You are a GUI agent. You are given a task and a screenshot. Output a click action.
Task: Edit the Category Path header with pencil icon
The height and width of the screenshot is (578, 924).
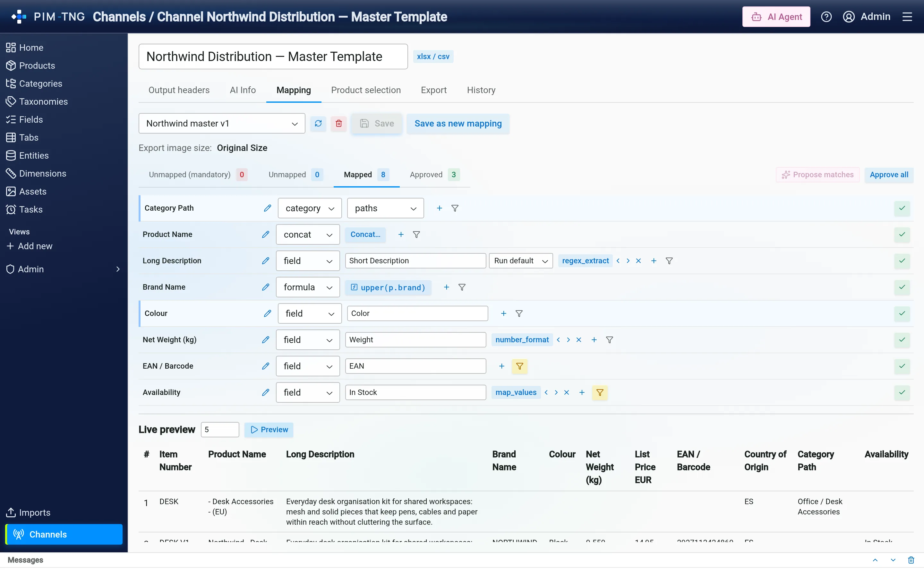tap(267, 208)
